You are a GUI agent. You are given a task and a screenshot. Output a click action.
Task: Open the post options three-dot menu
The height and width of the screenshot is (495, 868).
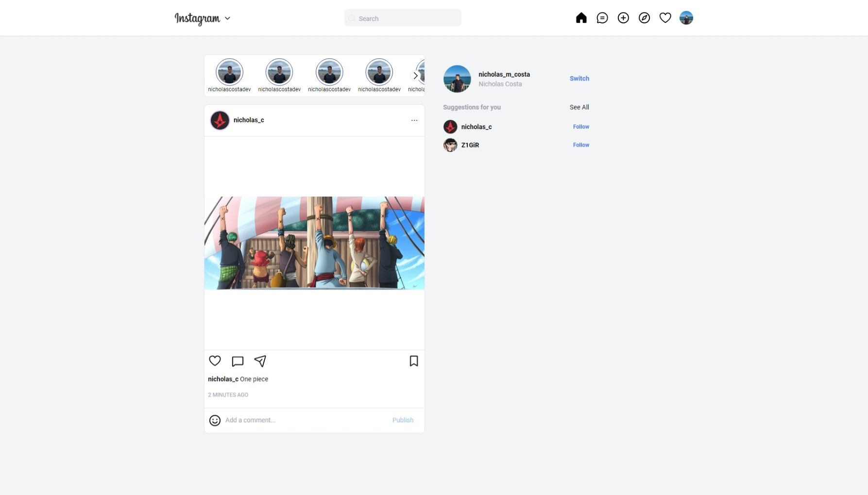click(x=414, y=120)
